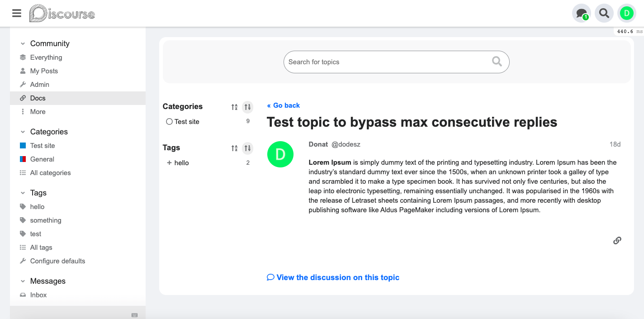
Task: Click the Discourse logo
Action: click(x=62, y=13)
